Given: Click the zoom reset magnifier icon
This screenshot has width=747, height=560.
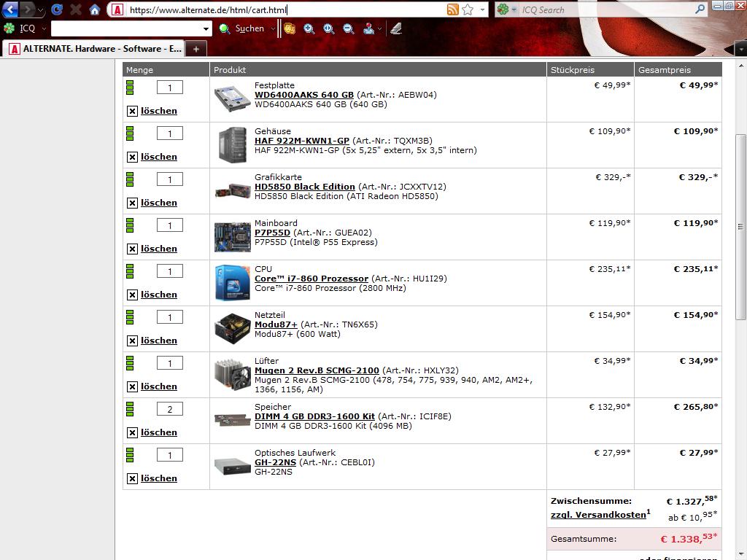Looking at the screenshot, I should pyautogui.click(x=329, y=29).
